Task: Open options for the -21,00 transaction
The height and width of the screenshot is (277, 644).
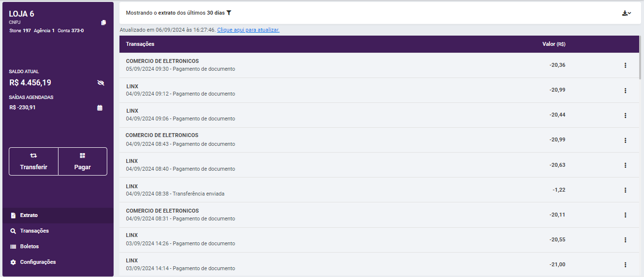Action: tap(625, 265)
